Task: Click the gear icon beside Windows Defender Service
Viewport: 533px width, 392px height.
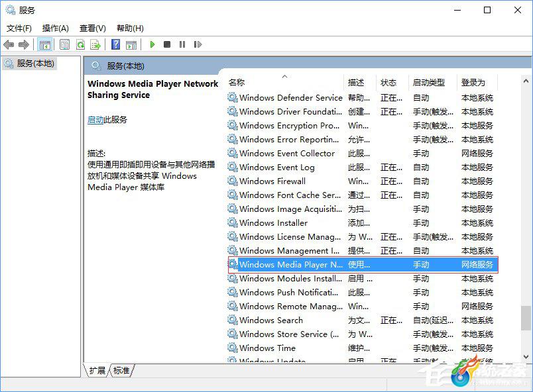Action: pyautogui.click(x=233, y=97)
